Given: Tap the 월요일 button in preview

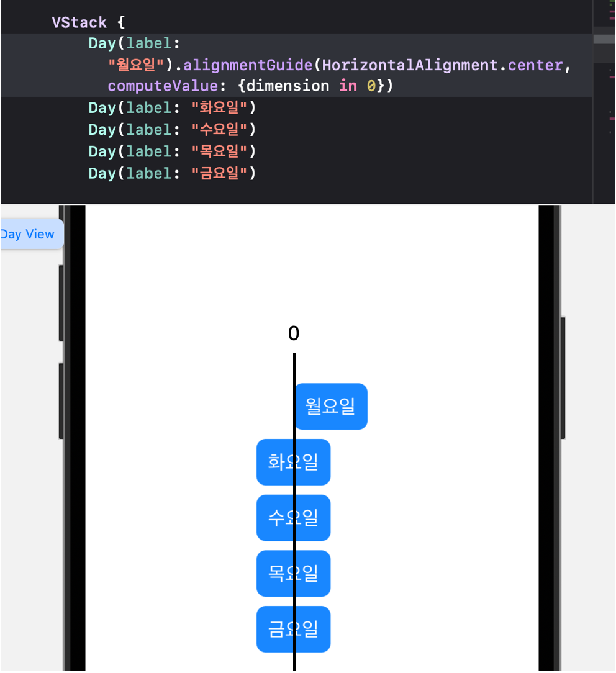Looking at the screenshot, I should click(x=332, y=407).
